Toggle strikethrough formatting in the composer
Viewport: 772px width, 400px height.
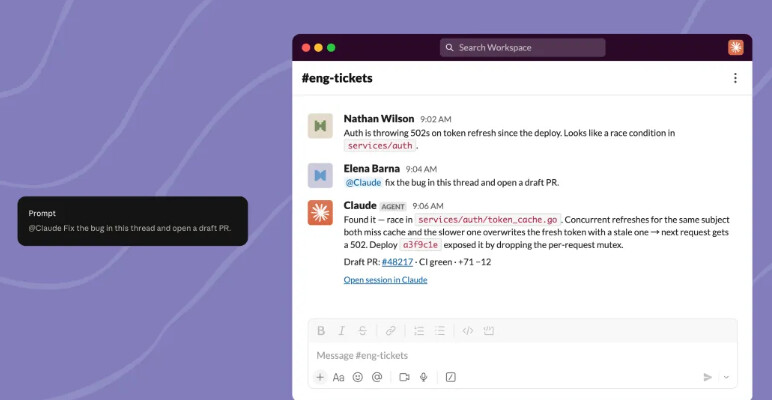point(362,331)
